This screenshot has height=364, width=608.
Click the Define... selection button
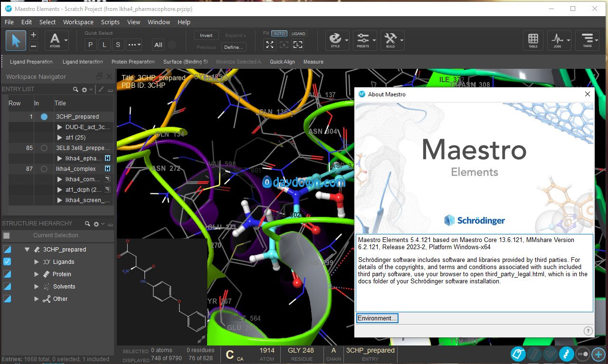234,47
